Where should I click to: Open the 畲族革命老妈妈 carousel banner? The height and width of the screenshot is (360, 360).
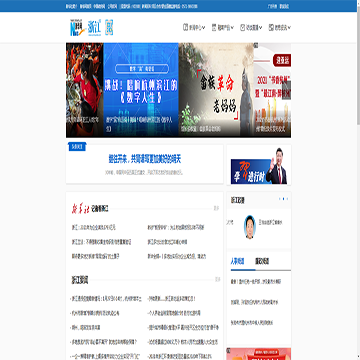pos(216,90)
